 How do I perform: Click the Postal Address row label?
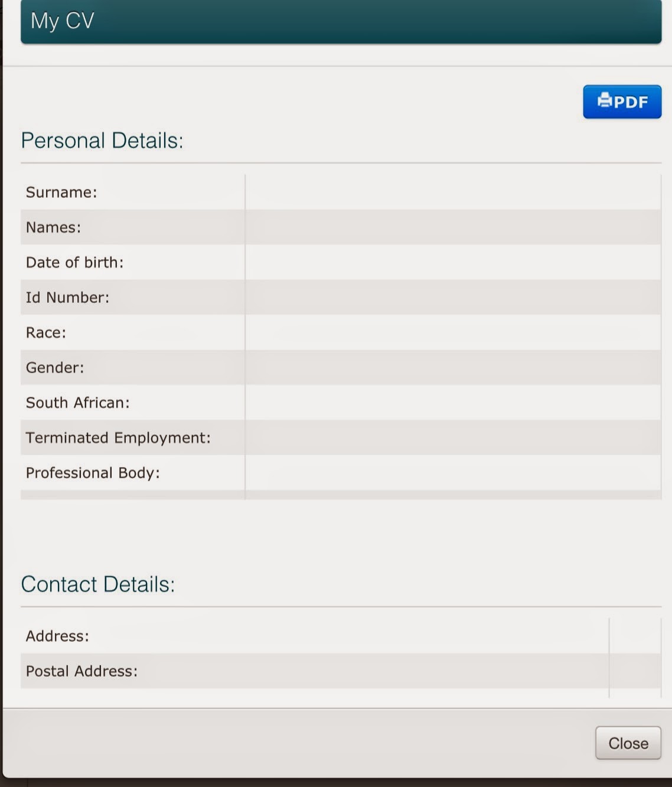[81, 671]
